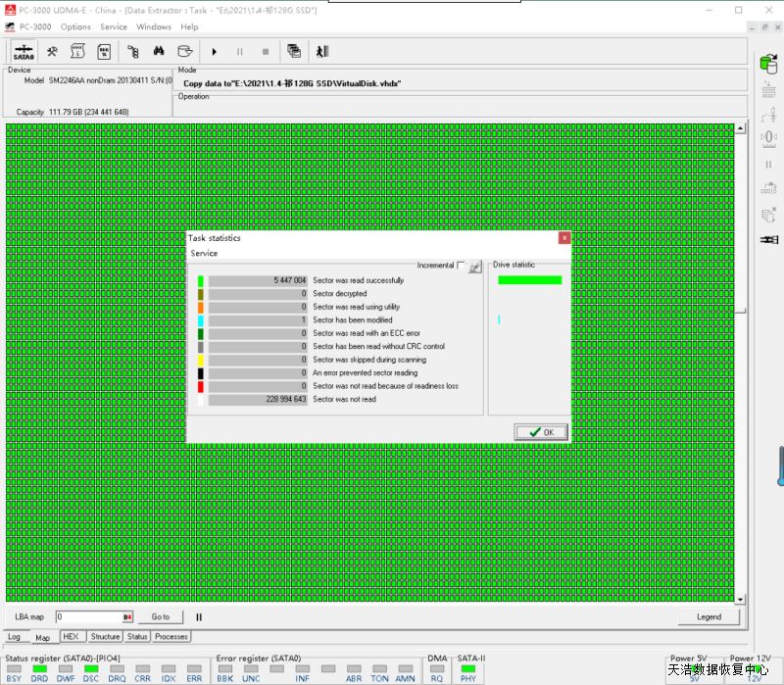Switch to the HEX tab
Screen dimensions: 784x685
click(x=70, y=637)
